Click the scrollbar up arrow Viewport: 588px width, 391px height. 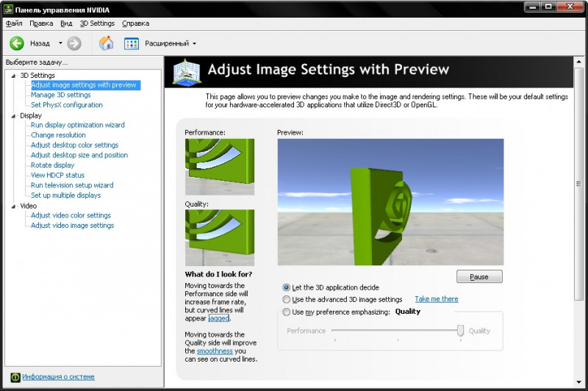coord(578,62)
